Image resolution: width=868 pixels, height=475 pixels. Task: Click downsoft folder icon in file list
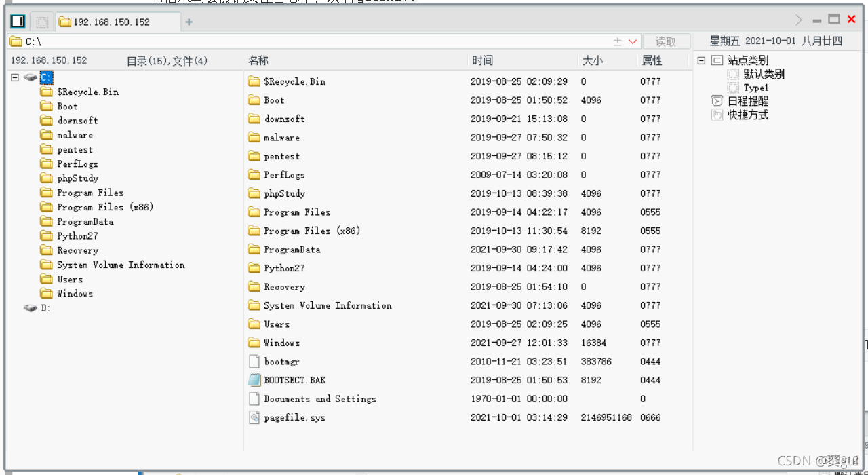coord(254,119)
